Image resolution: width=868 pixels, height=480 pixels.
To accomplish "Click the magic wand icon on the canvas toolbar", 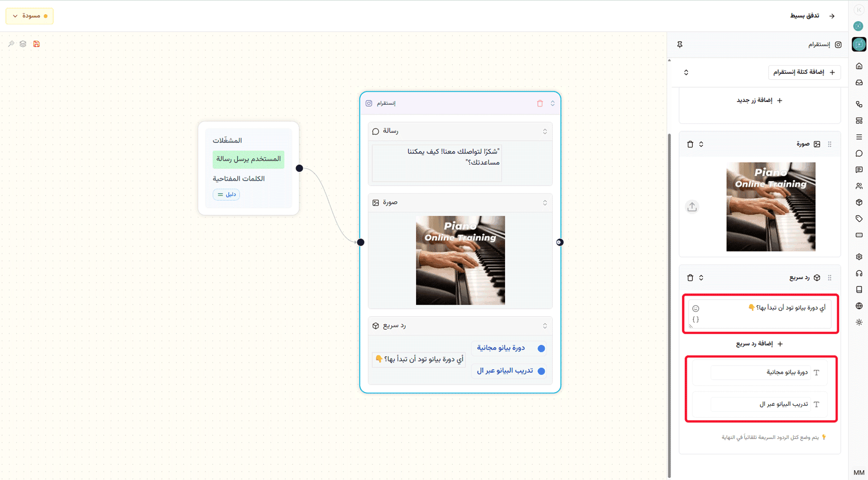I will 11,44.
